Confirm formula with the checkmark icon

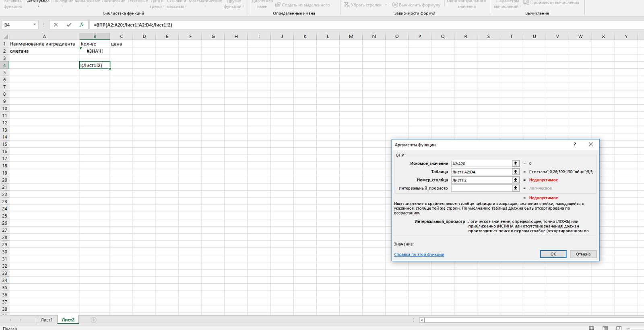coord(69,25)
